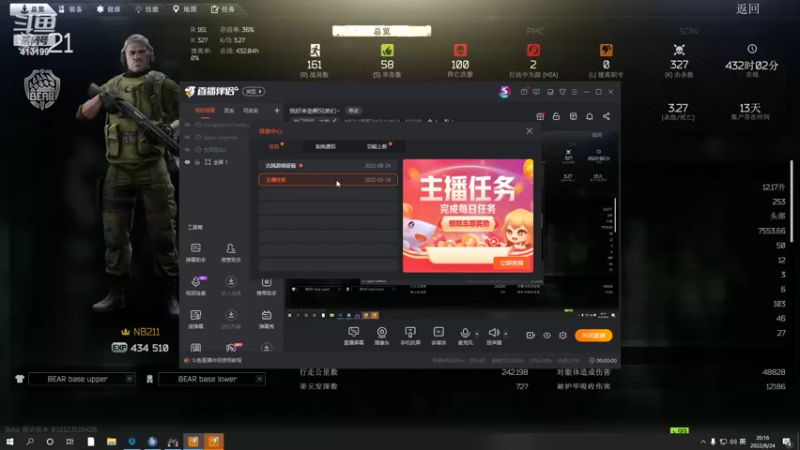Viewport: 800px width, 450px height.
Task: Toggle visibility of EscapeFromTarkov source
Action: [x=187, y=124]
